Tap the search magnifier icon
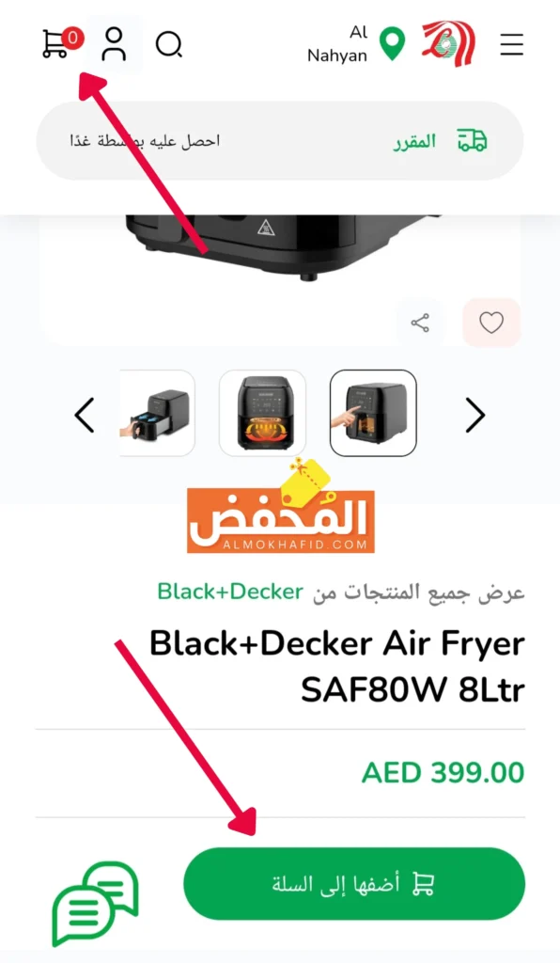560x963 pixels. coord(169,45)
